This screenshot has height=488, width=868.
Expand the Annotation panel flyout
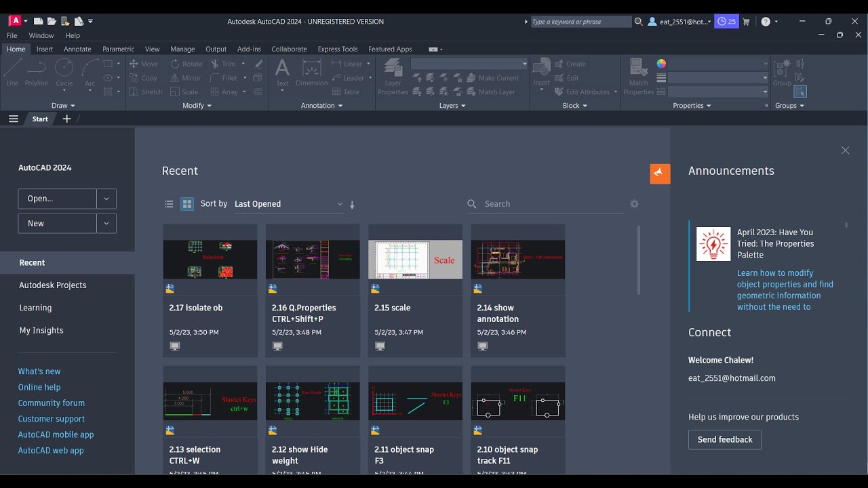pyautogui.click(x=322, y=106)
